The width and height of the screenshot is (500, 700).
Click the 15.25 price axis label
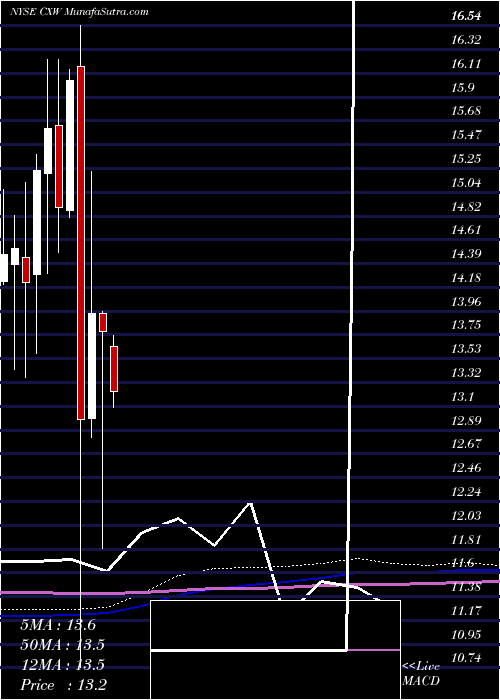[x=466, y=159]
